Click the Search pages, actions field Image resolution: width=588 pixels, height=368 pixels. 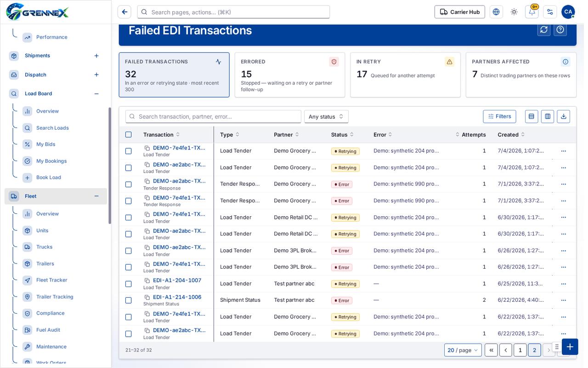click(233, 12)
